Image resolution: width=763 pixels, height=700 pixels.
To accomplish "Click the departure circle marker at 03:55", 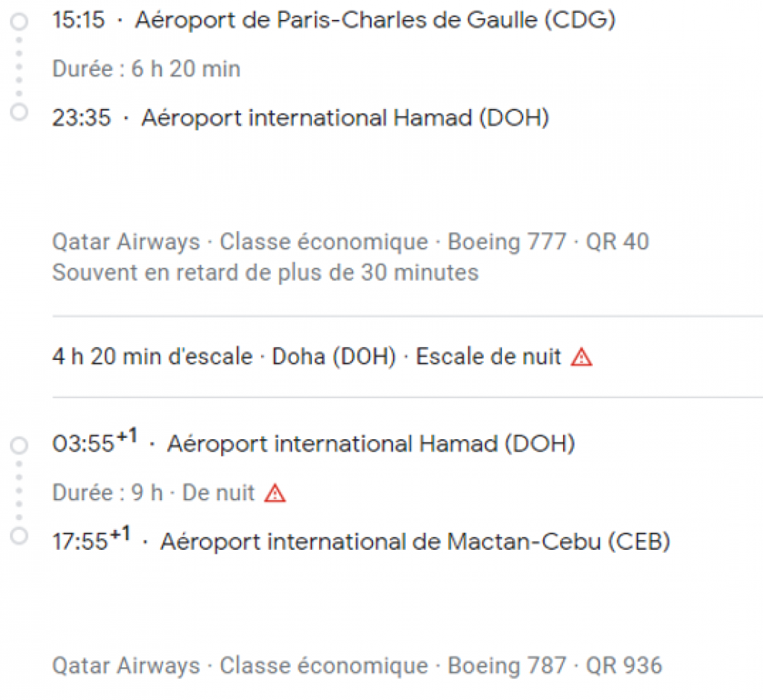I will tap(19, 445).
